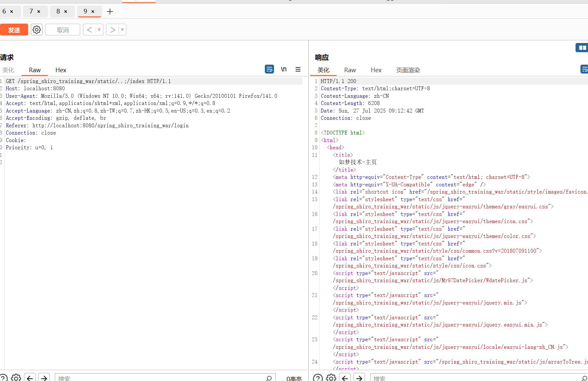Image resolution: width=588 pixels, height=381 pixels.
Task: Click the 取消 (Cancel) button
Action: coord(63,30)
